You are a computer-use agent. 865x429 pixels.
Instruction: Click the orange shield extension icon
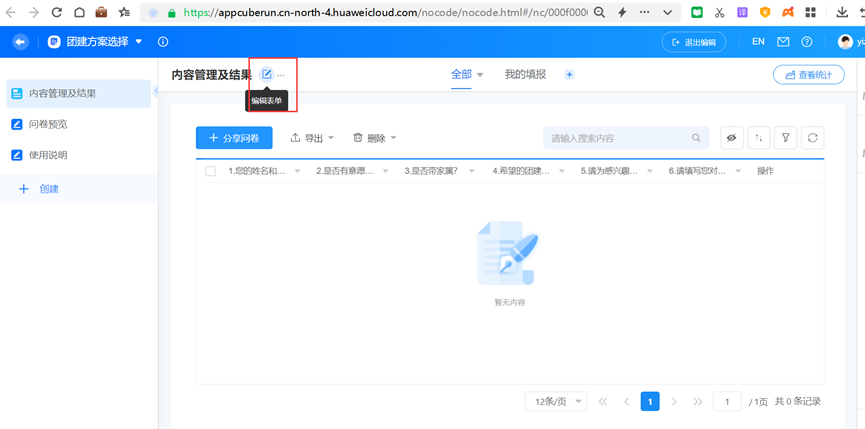coord(765,12)
